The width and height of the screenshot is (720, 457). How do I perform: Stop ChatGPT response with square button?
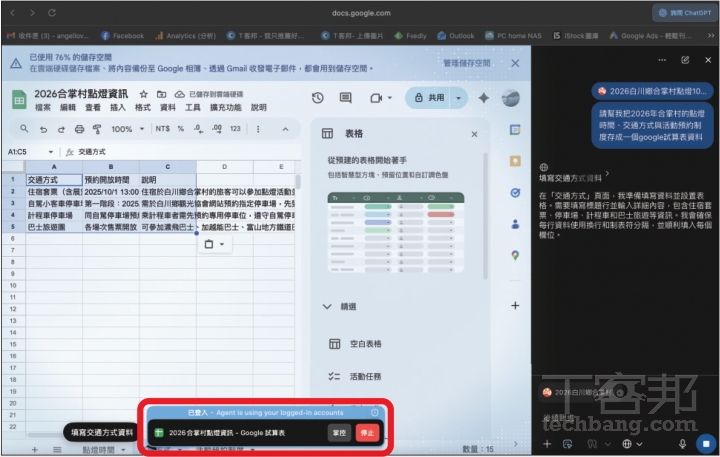[x=706, y=444]
